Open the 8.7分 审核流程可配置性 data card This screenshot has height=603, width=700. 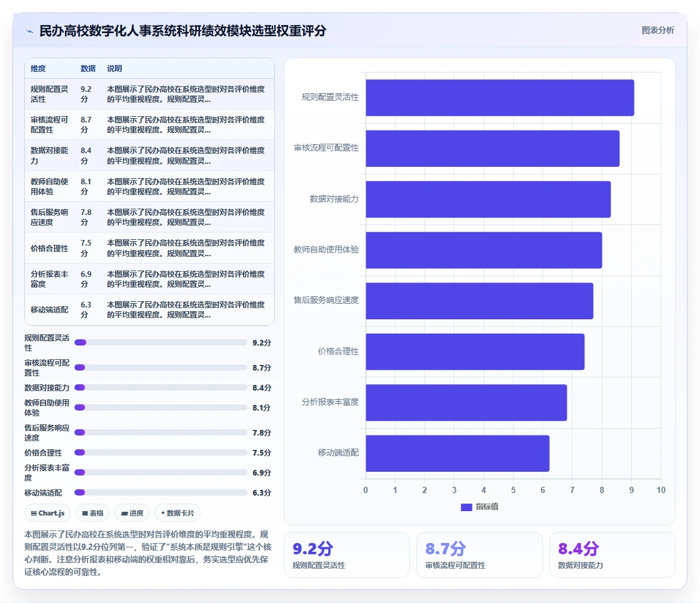tap(479, 555)
